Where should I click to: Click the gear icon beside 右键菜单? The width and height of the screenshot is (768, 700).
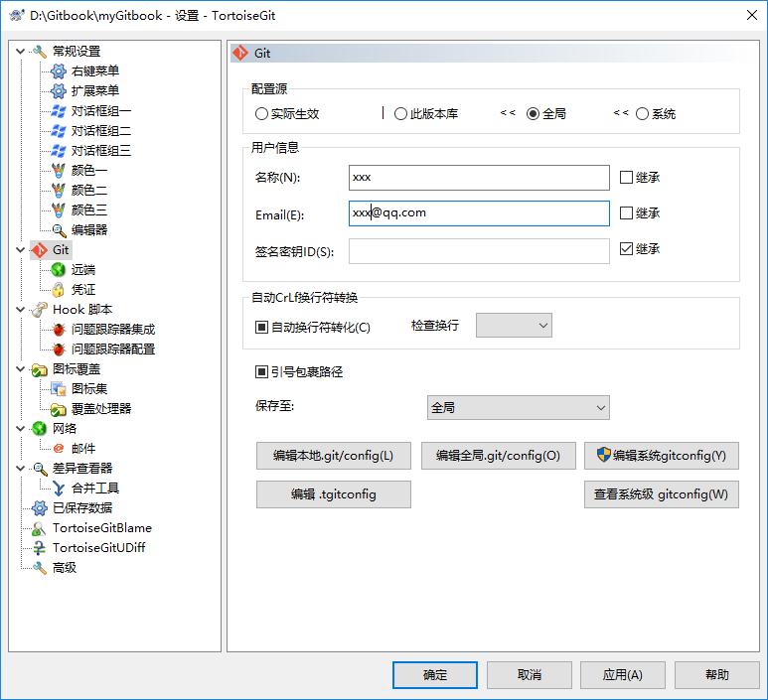pos(59,71)
